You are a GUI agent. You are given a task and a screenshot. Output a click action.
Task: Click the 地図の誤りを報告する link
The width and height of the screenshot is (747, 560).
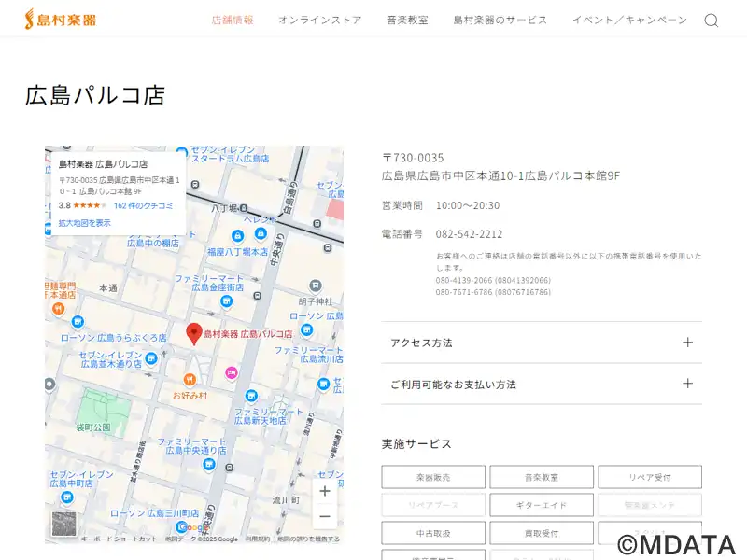[309, 539]
